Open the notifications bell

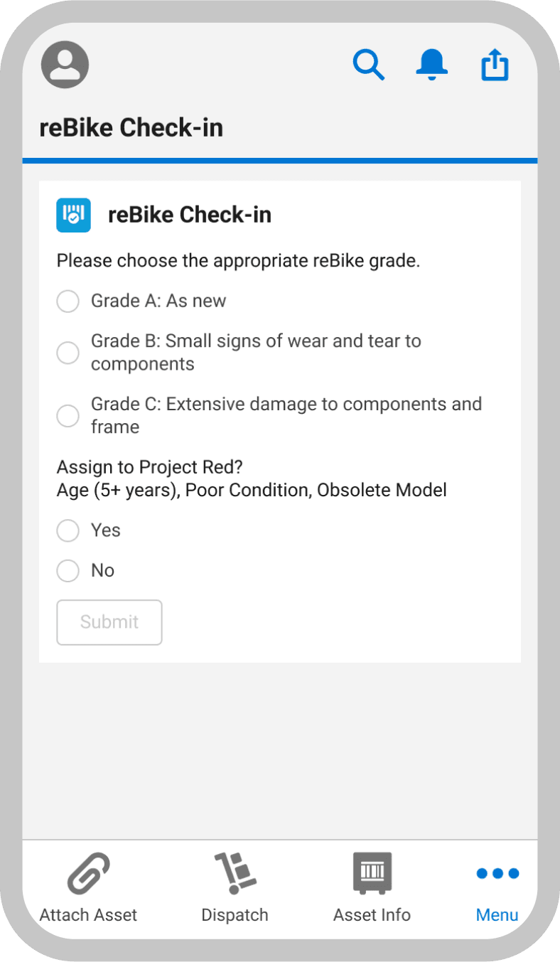[431, 64]
